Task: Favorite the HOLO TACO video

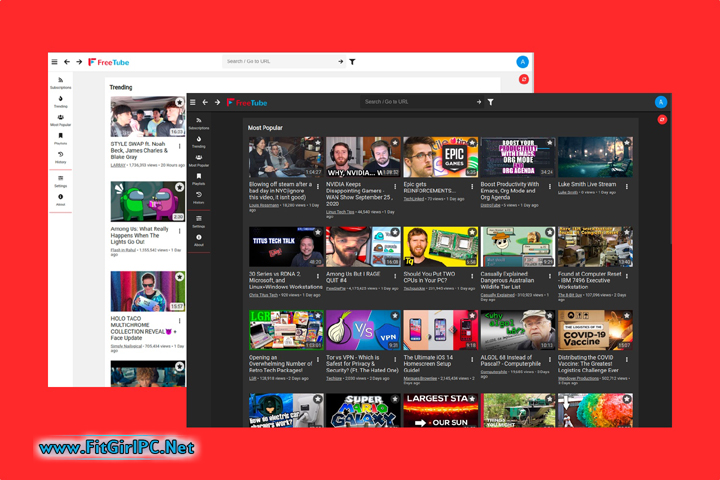Action: click(x=180, y=277)
